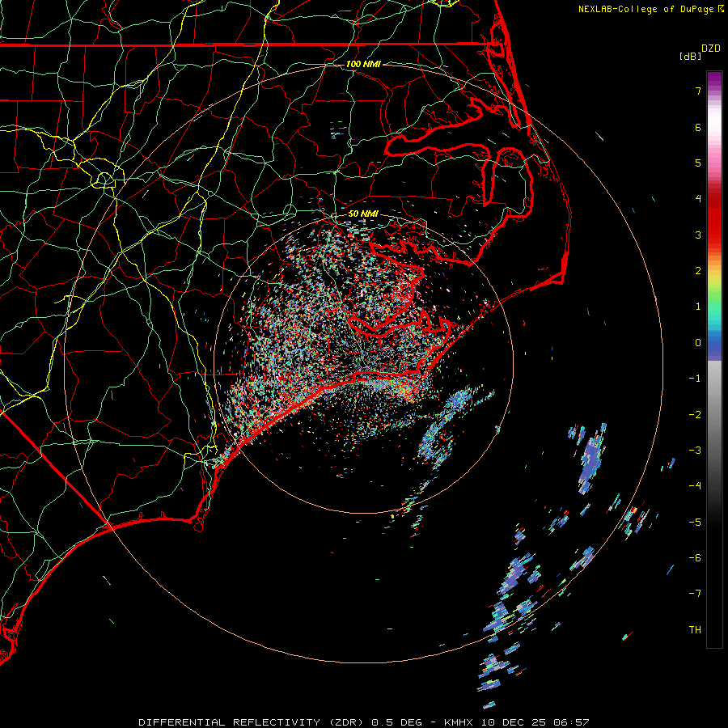Click the -6 value on color scale
The width and height of the screenshot is (728, 728).
coord(695,558)
